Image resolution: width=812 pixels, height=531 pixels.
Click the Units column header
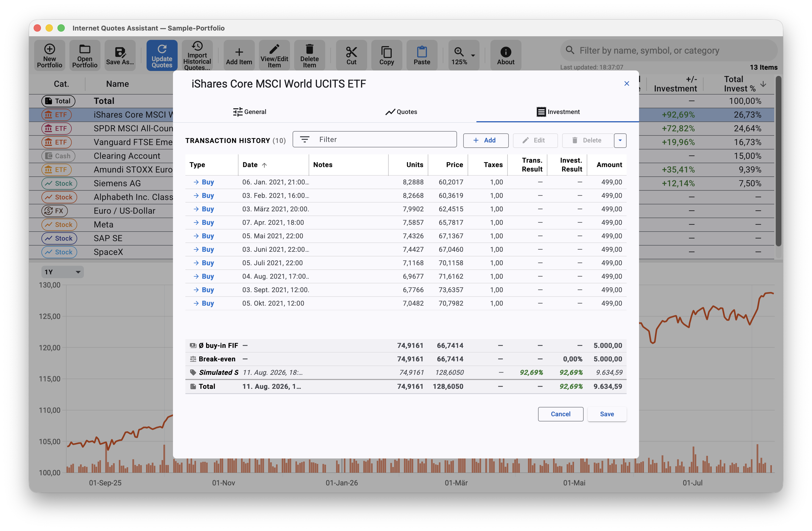pyautogui.click(x=408, y=165)
